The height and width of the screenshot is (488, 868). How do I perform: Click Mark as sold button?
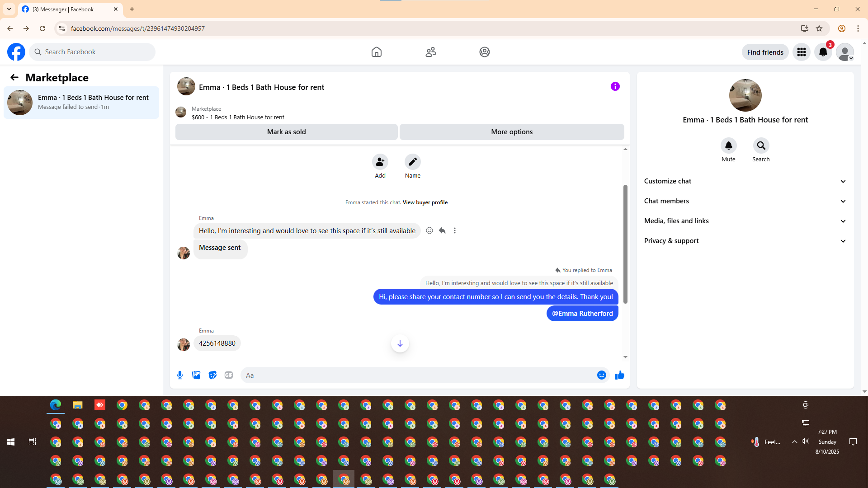tap(286, 132)
